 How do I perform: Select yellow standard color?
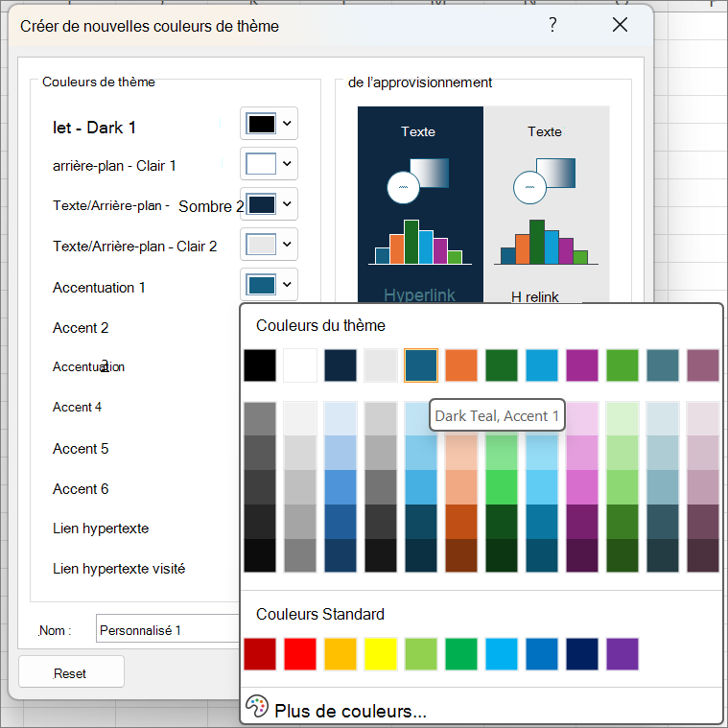[x=381, y=654]
